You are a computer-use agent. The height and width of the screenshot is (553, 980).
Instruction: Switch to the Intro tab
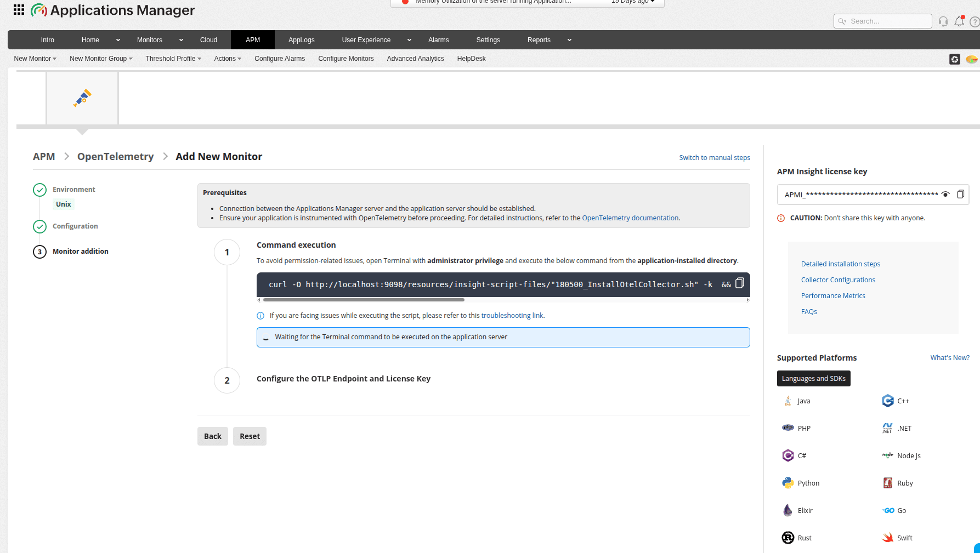click(48, 40)
